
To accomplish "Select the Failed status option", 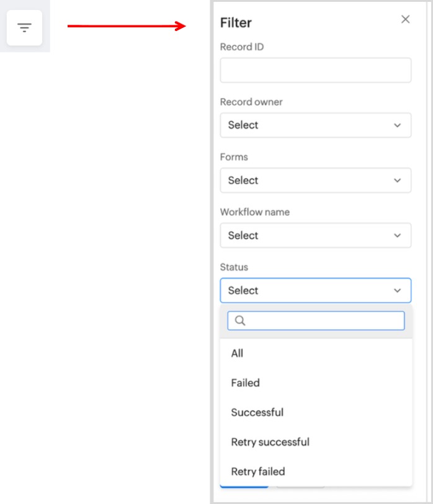I will pyautogui.click(x=245, y=383).
